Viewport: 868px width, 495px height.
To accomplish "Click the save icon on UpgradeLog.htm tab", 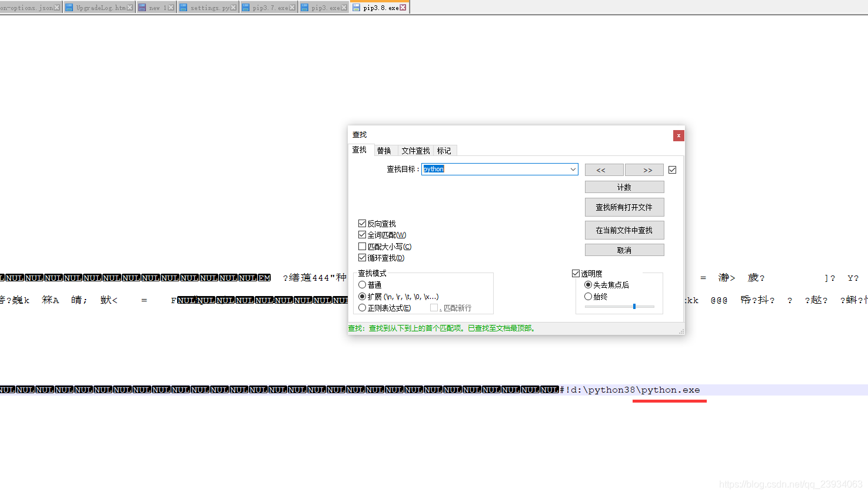I will click(x=69, y=8).
